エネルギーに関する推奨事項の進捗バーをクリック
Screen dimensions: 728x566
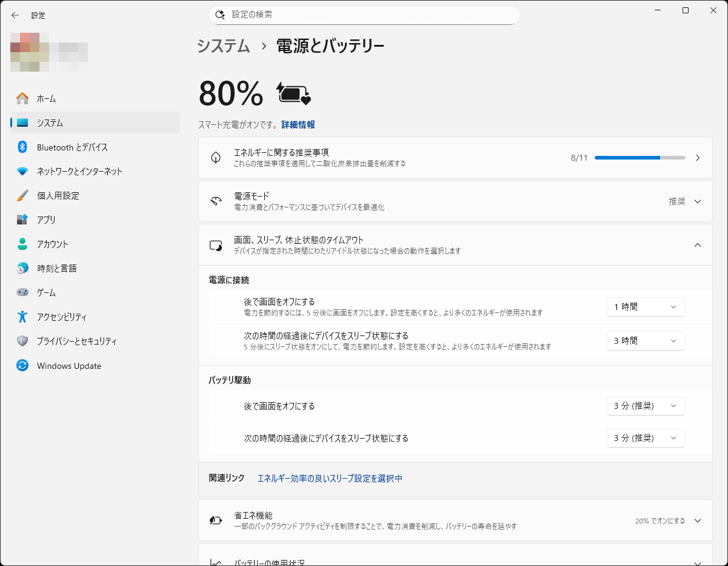[640, 158]
